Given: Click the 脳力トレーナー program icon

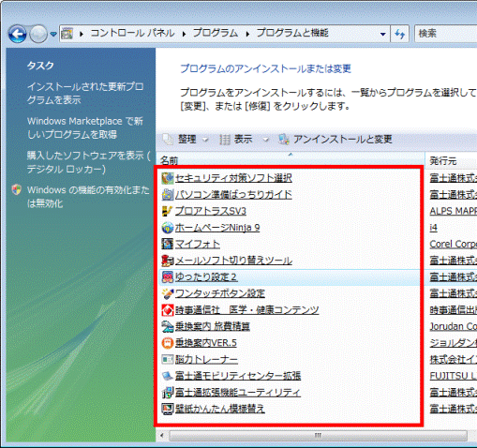Looking at the screenshot, I should (x=168, y=360).
